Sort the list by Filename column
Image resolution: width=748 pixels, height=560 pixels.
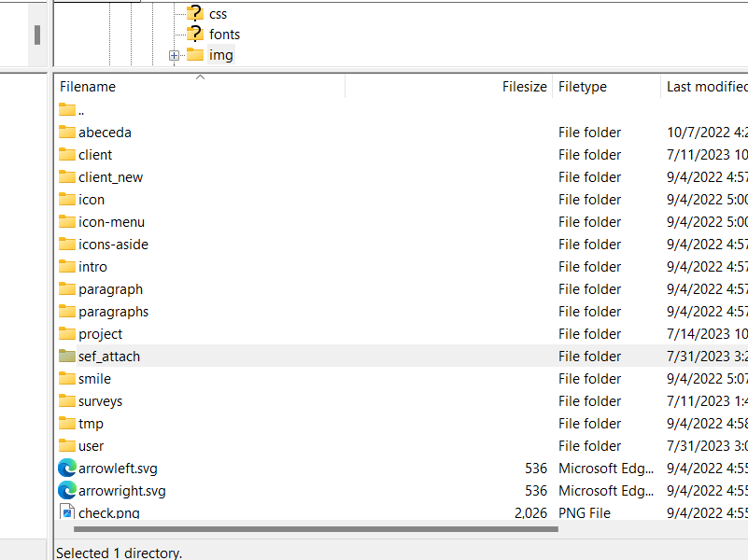click(88, 87)
